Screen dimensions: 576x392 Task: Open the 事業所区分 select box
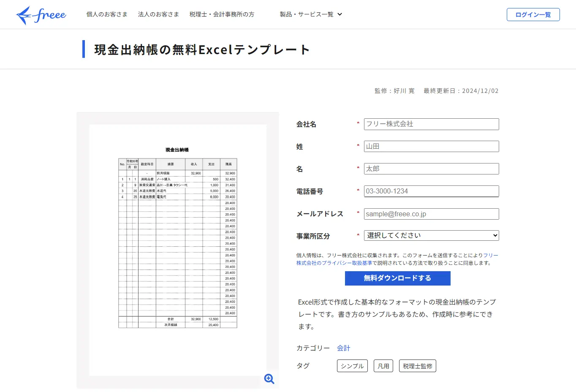click(x=431, y=235)
